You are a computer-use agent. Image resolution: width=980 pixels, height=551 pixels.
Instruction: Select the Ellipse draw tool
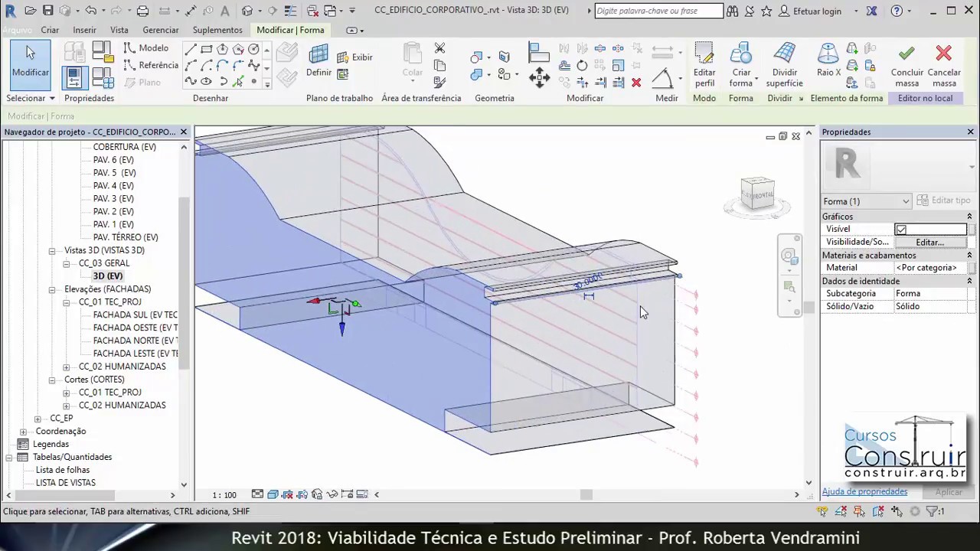tap(207, 81)
